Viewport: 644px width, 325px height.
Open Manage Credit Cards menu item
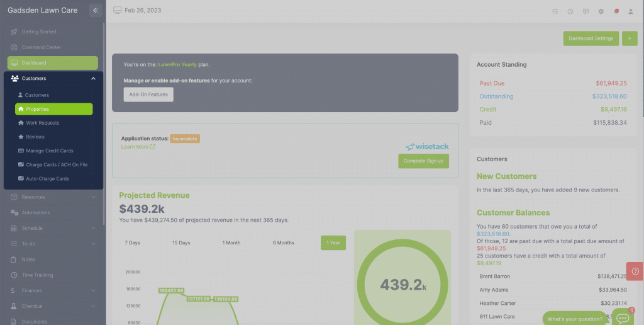point(49,151)
